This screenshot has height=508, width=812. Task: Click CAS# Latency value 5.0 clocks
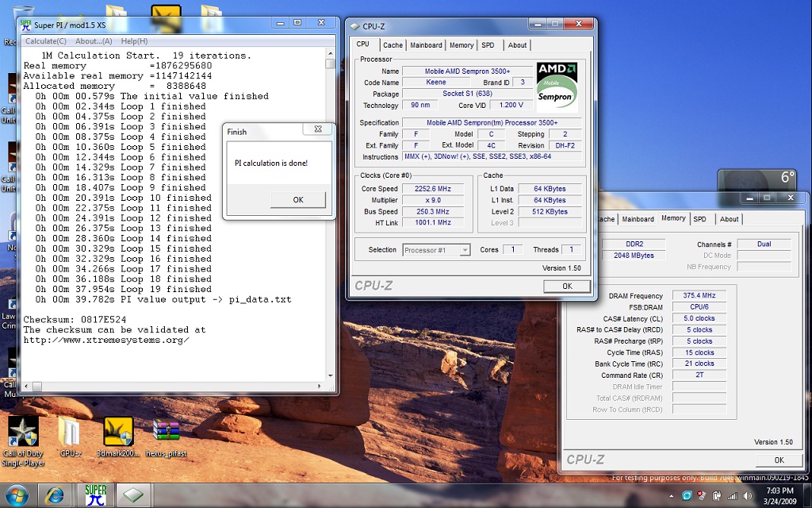(699, 318)
